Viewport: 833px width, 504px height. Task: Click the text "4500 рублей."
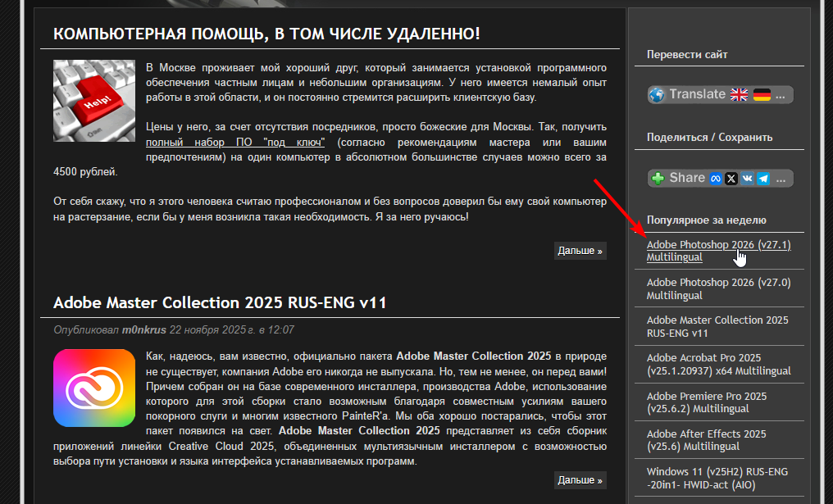tap(85, 172)
